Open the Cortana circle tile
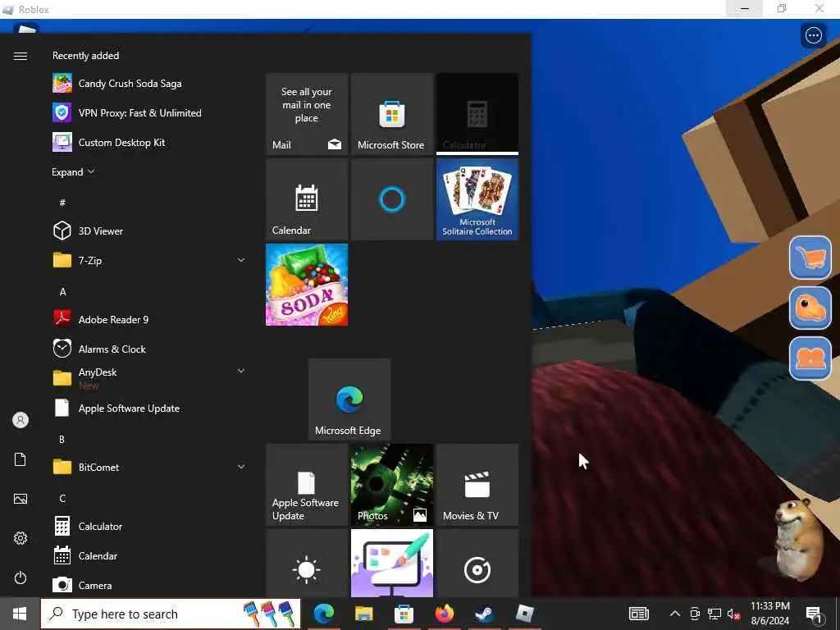This screenshot has width=840, height=630. pyautogui.click(x=391, y=199)
